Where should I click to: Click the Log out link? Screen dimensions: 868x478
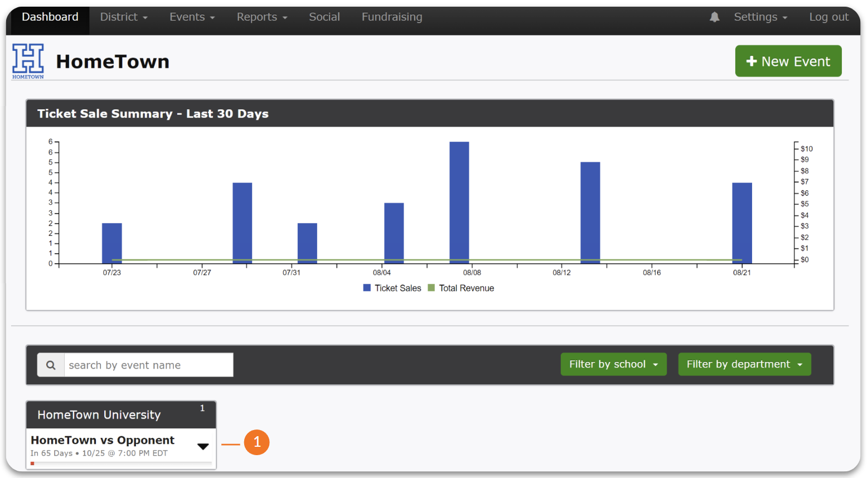[x=828, y=17]
